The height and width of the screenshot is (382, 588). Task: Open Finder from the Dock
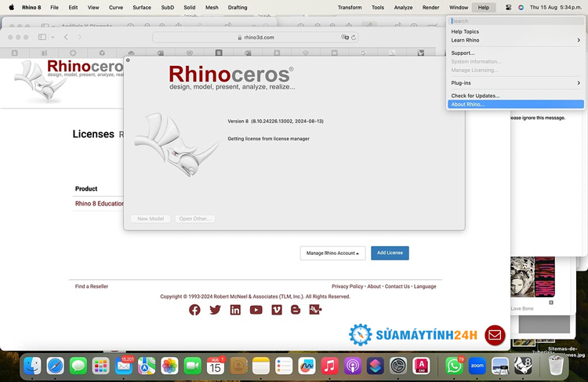(32, 366)
